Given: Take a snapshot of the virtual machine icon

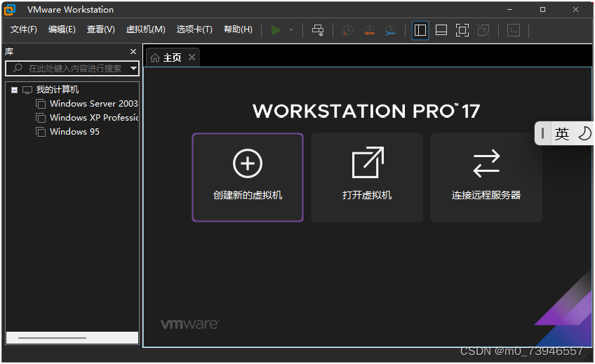Looking at the screenshot, I should 347,30.
